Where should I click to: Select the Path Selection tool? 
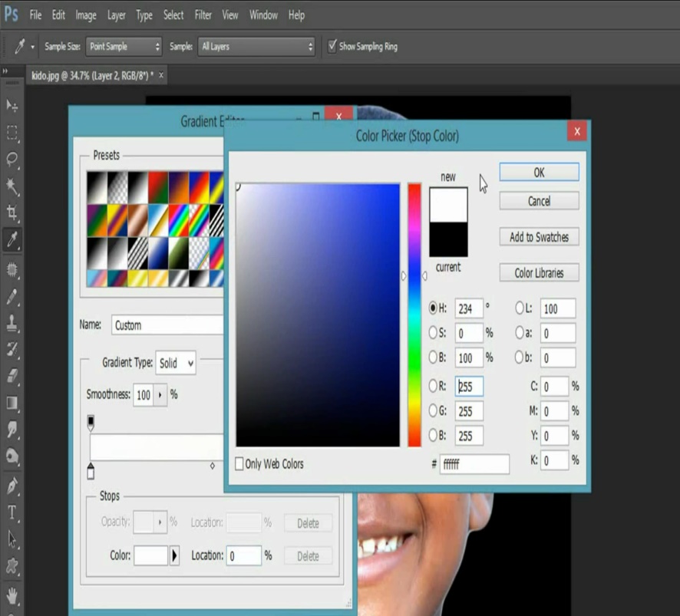pyautogui.click(x=12, y=539)
